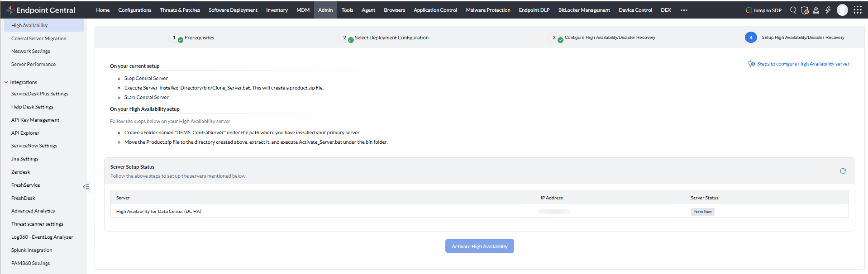
Task: Open PAM360 Settings
Action: [31, 263]
